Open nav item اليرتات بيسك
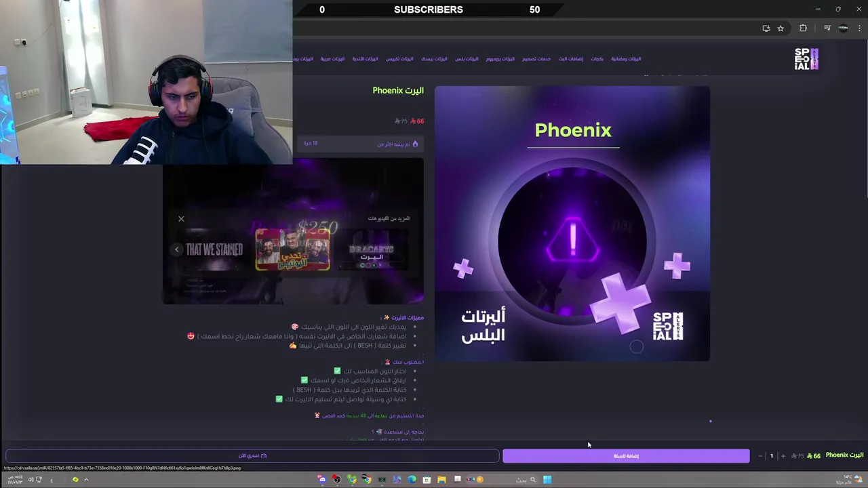 point(434,59)
